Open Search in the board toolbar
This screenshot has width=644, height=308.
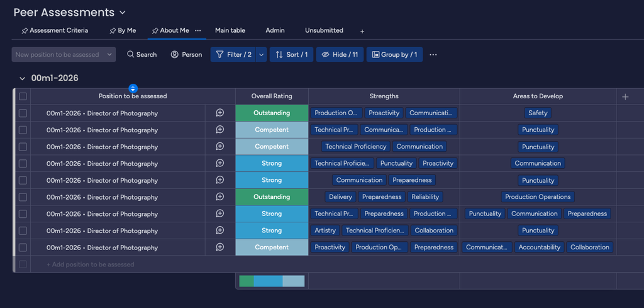pos(142,55)
